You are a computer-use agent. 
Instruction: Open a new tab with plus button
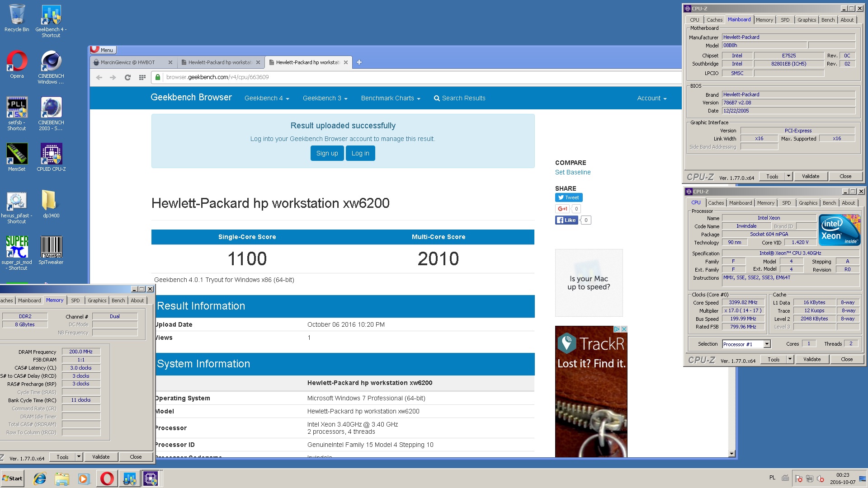pos(359,62)
